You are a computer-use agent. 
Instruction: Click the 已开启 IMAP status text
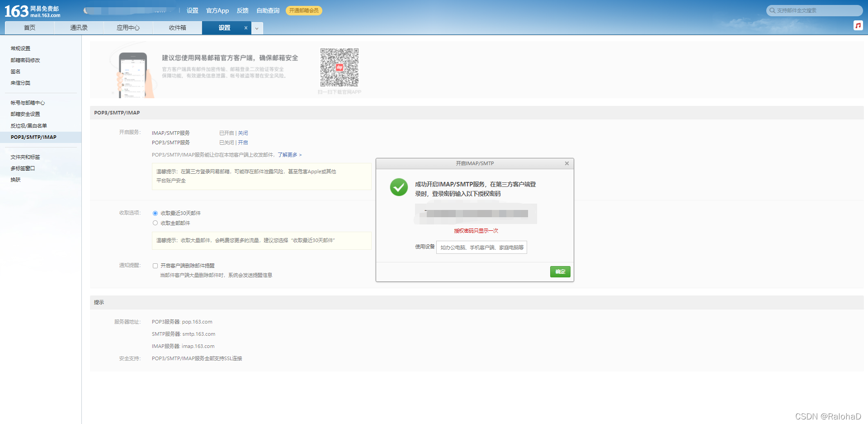(226, 133)
